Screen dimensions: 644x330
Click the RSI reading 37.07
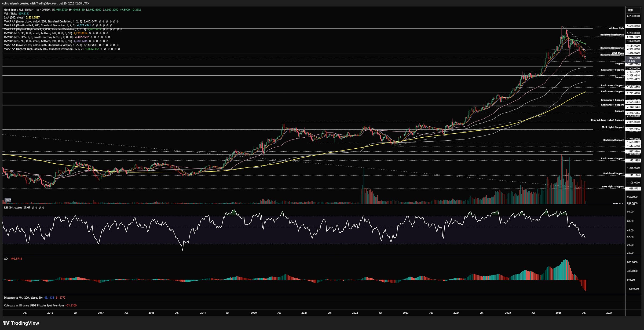coord(27,208)
